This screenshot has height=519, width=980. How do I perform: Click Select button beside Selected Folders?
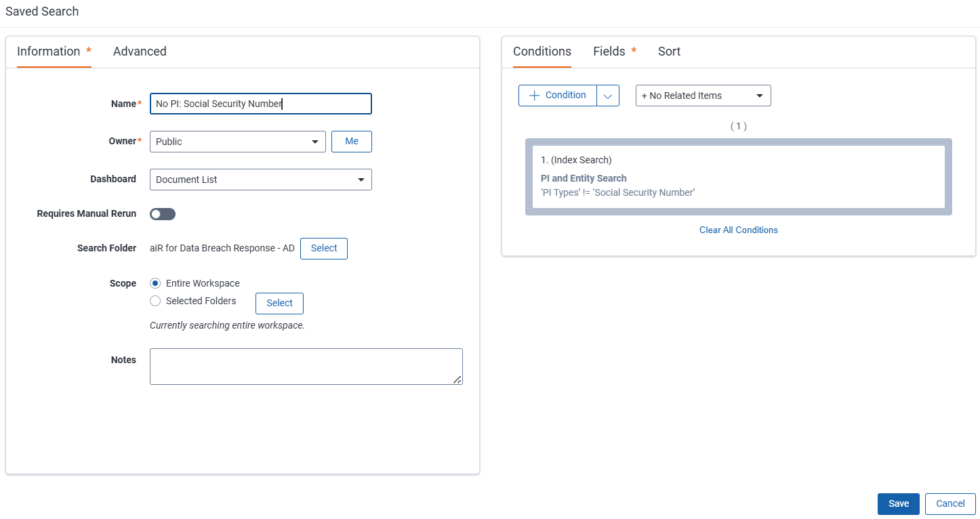tap(279, 304)
